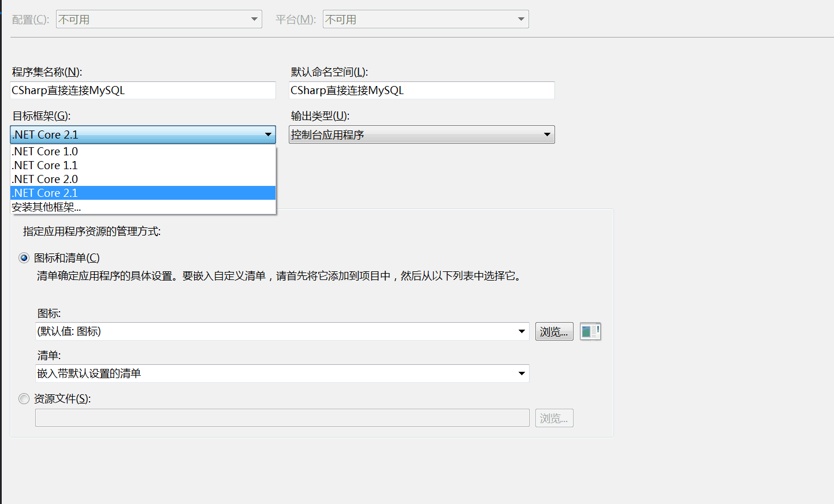Click the 指定应用程序资源的管理方式 text
The width and height of the screenshot is (834, 504).
92,232
